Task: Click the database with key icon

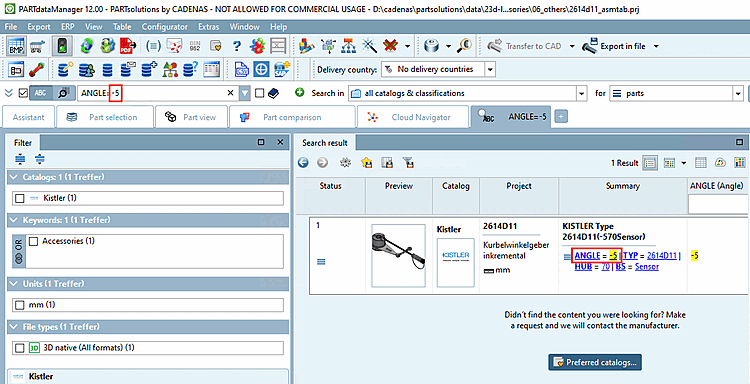Action: [x=65, y=69]
